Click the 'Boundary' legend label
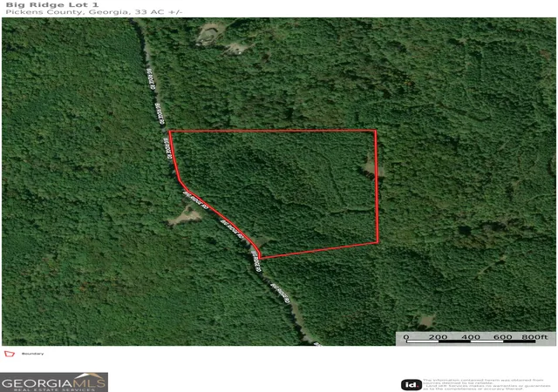Viewport: 558px width, 392px height. (x=33, y=354)
